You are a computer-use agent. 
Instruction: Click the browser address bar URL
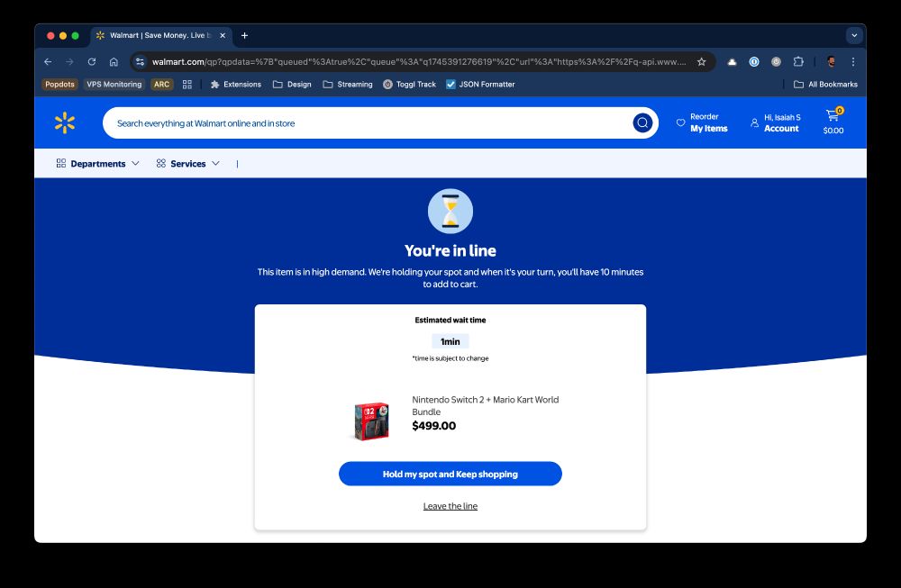(419, 61)
